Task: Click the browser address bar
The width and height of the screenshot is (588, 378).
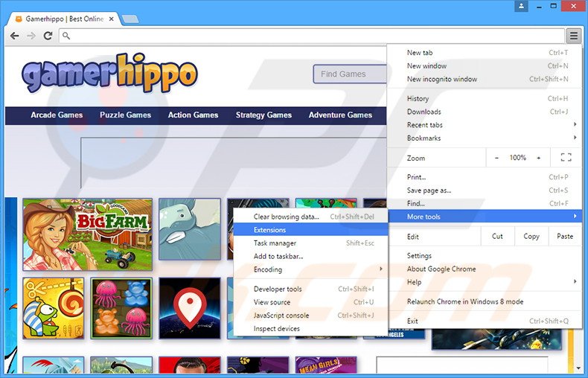Action: (312, 36)
